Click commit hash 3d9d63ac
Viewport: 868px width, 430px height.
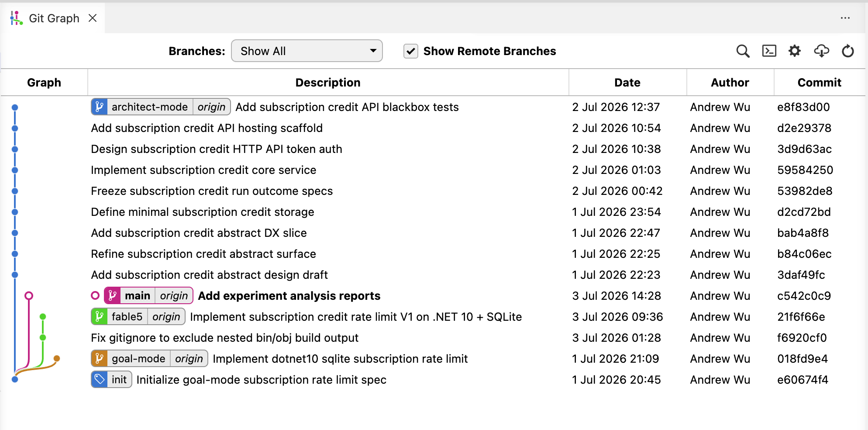point(804,149)
